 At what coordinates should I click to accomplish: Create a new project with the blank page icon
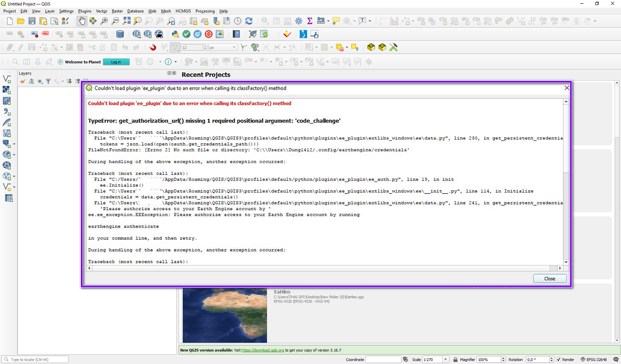click(10, 21)
